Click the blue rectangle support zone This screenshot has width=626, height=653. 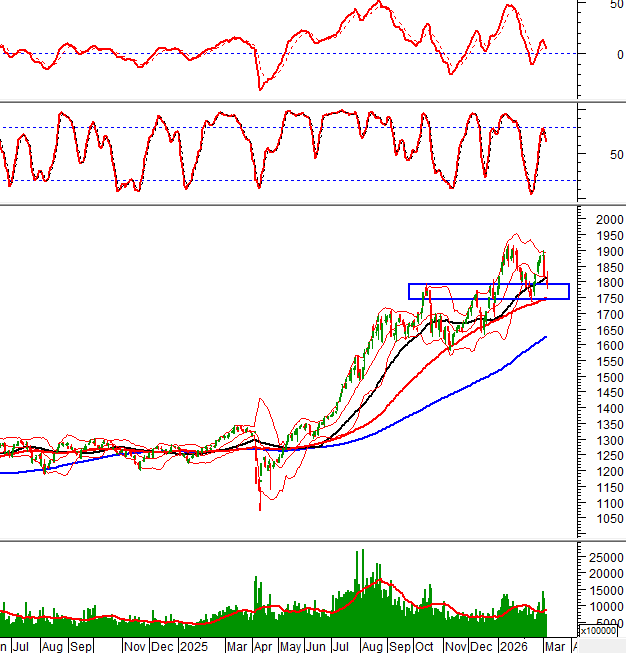coord(488,291)
